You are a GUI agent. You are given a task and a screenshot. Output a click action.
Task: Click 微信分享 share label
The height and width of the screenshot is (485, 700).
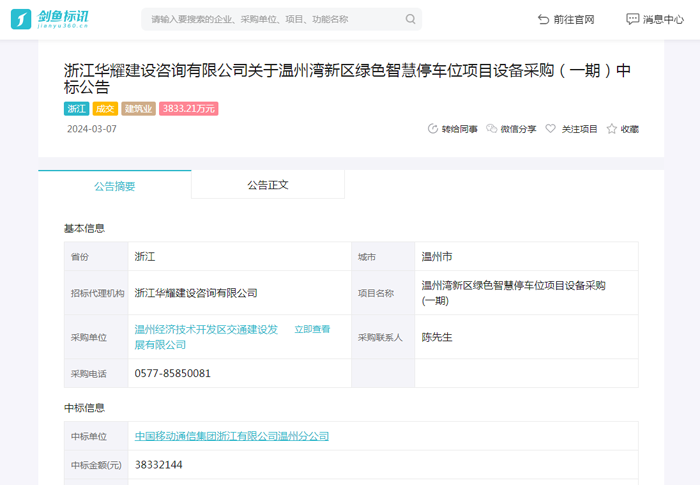pyautogui.click(x=518, y=129)
